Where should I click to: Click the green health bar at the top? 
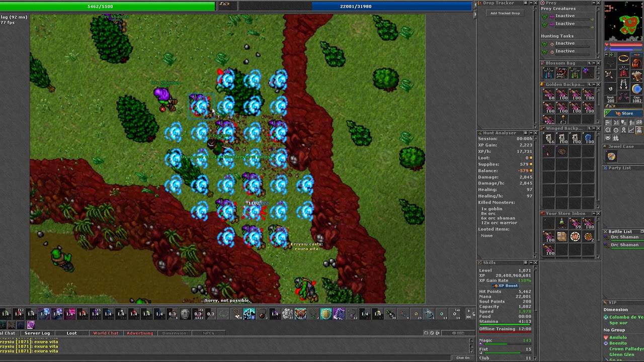pyautogui.click(x=107, y=6)
